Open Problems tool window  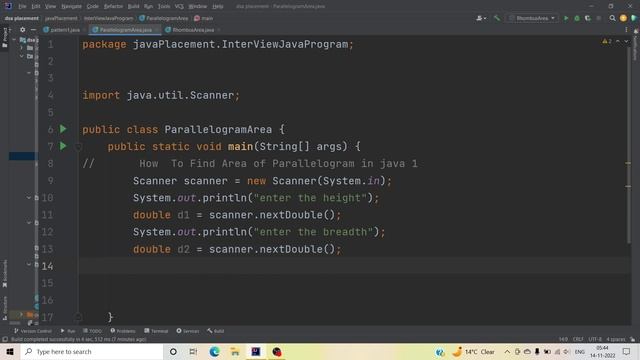pos(123,331)
